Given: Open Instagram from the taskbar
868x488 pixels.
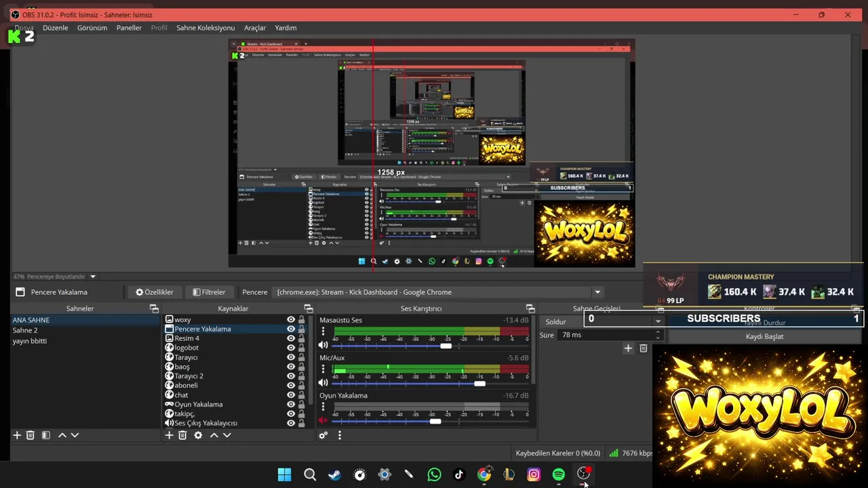Looking at the screenshot, I should click(x=534, y=474).
